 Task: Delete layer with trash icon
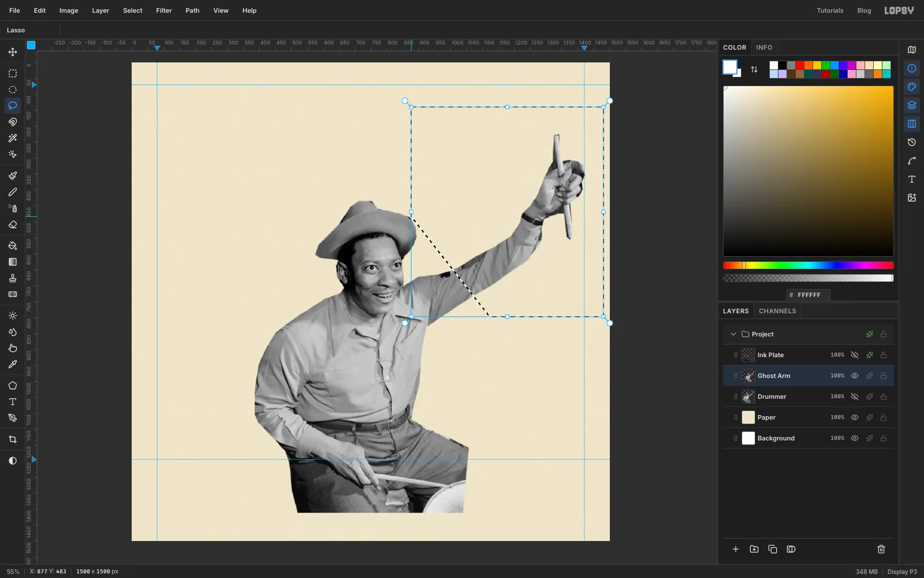click(881, 549)
